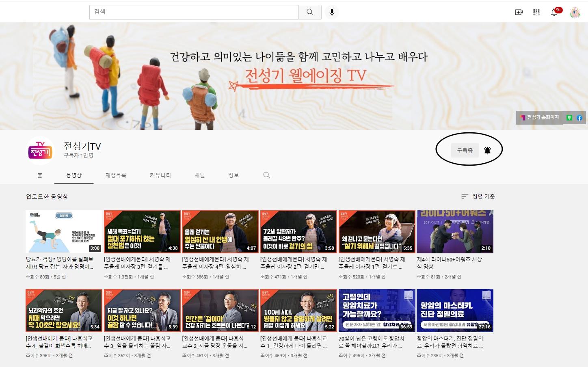Open the 정보 tab
This screenshot has width=588, height=367.
click(233, 175)
